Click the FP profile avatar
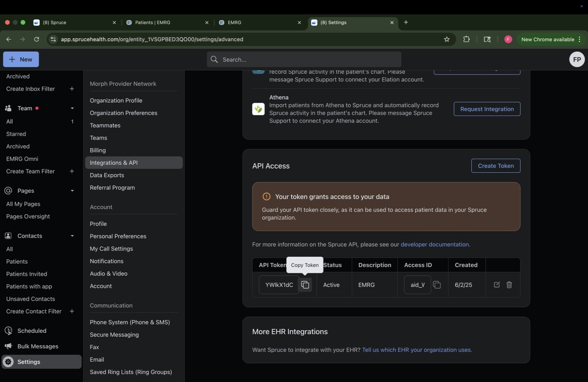588x382 pixels. point(577,60)
